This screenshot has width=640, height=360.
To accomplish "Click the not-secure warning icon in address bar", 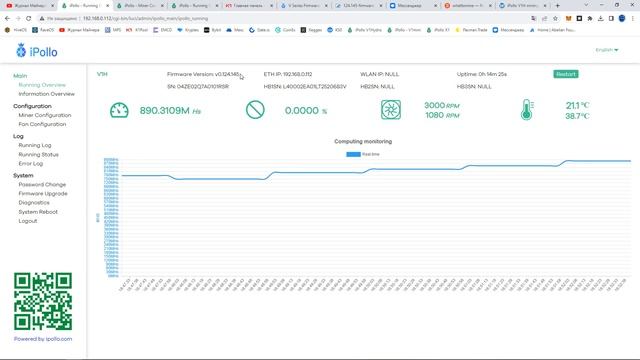I will pyautogui.click(x=42, y=18).
